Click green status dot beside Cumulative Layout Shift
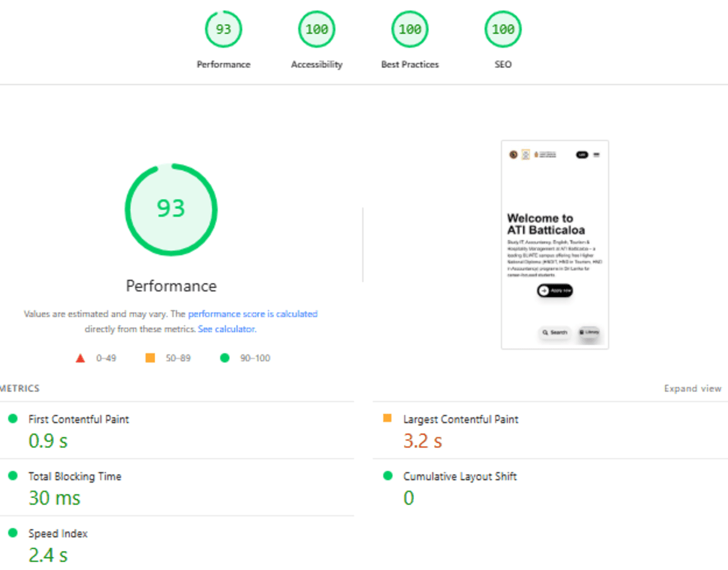 (x=388, y=476)
